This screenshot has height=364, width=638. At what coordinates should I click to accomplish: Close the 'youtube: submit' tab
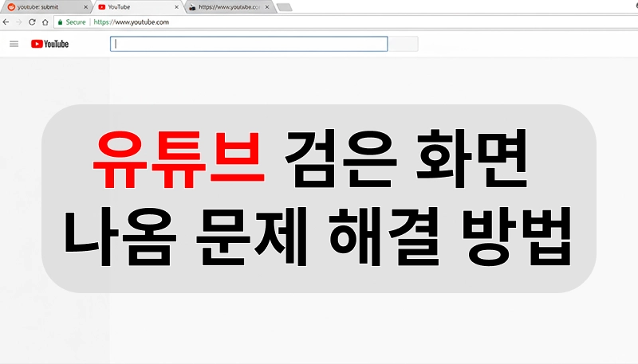coord(85,7)
